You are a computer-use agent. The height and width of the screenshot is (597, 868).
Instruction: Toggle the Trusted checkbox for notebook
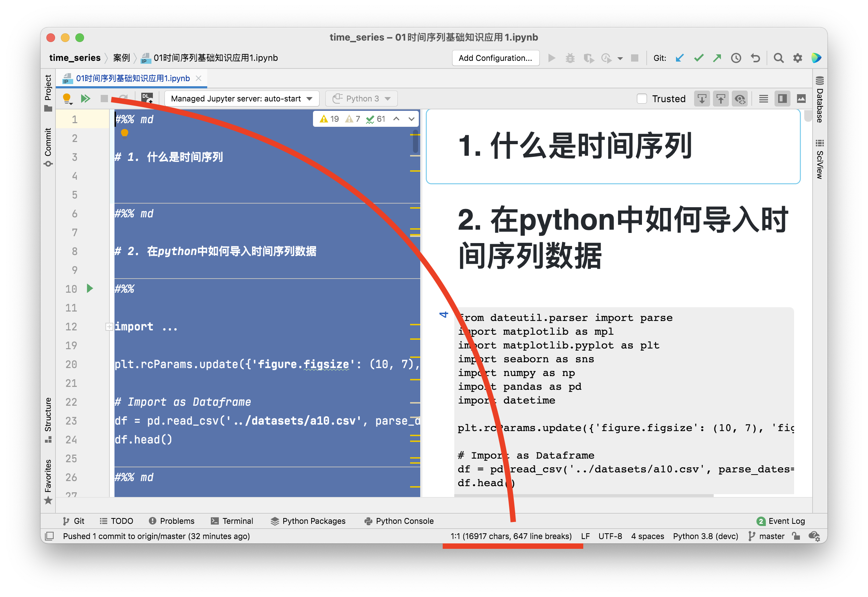[640, 99]
